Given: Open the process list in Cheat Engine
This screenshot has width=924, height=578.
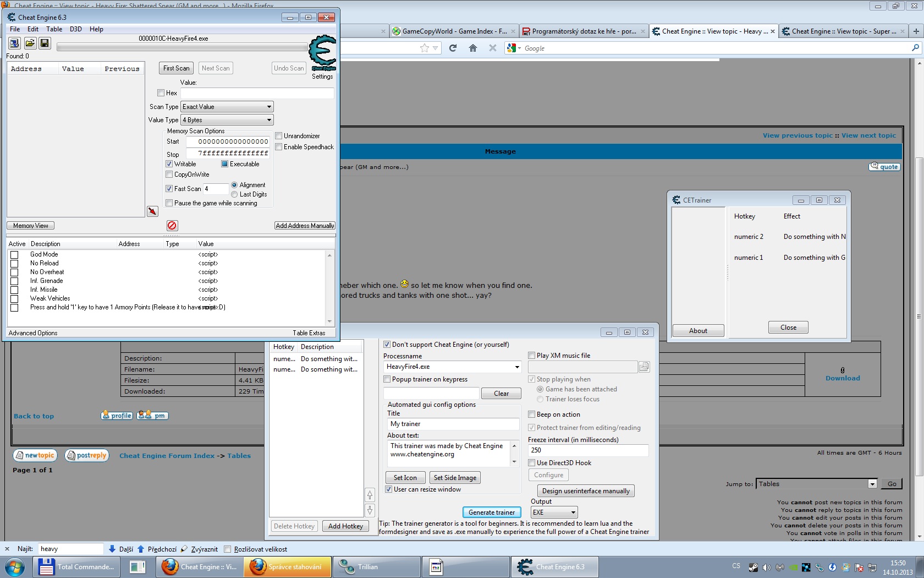Looking at the screenshot, I should pyautogui.click(x=14, y=43).
